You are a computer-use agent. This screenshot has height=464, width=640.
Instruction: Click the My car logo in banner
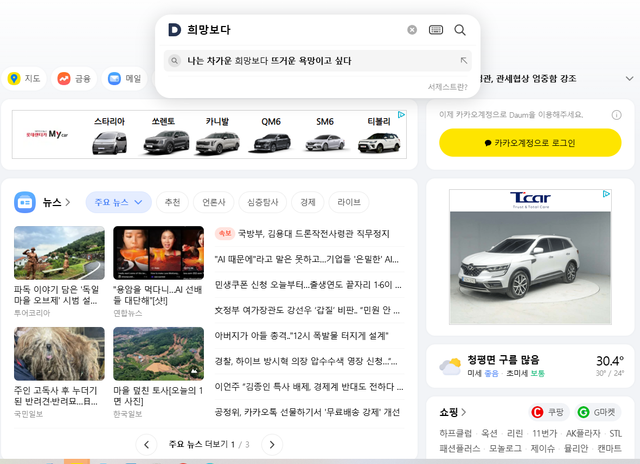click(x=47, y=134)
